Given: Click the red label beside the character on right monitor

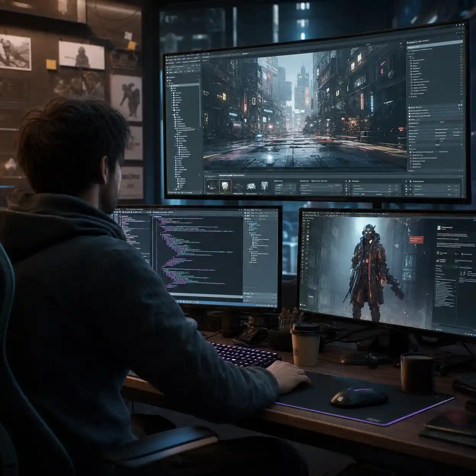Looking at the screenshot, I should pyautogui.click(x=416, y=240).
